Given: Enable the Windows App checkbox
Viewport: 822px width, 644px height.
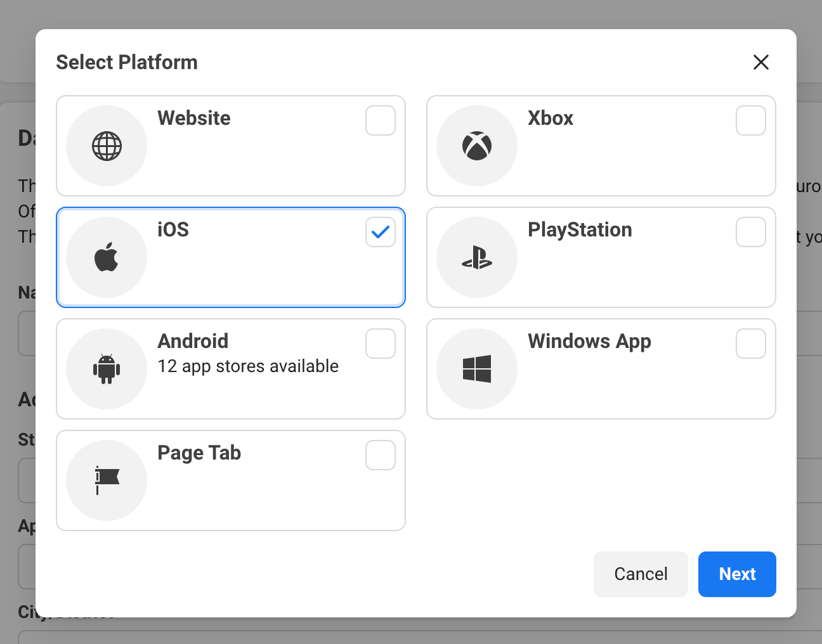Looking at the screenshot, I should click(x=751, y=344).
